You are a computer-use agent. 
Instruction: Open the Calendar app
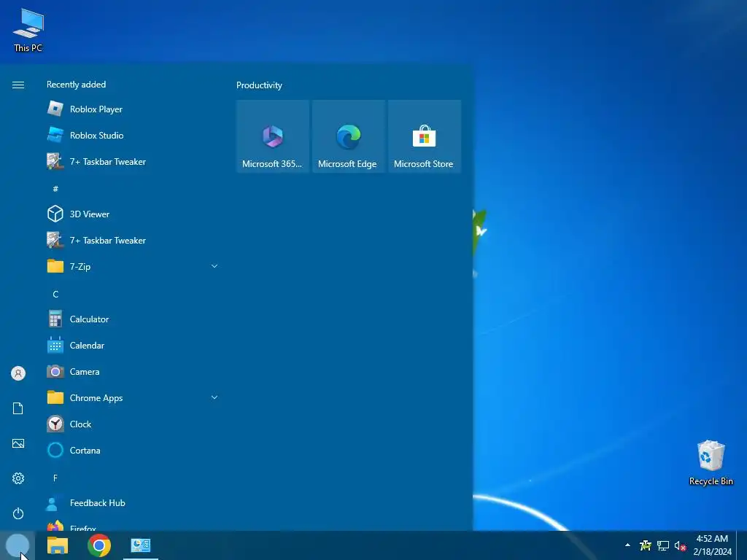click(x=131, y=345)
